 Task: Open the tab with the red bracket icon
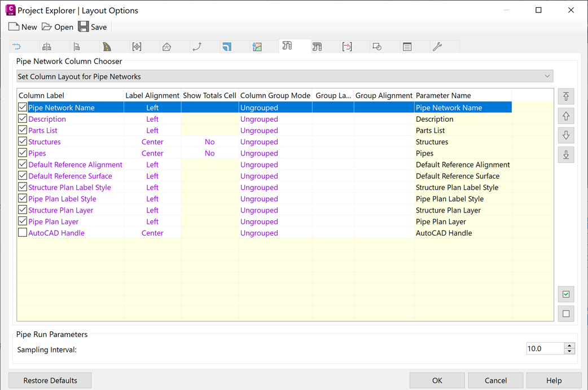click(347, 47)
